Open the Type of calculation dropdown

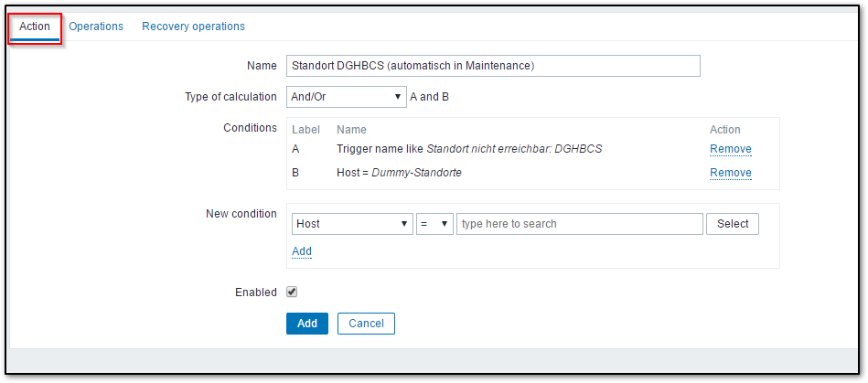[346, 97]
